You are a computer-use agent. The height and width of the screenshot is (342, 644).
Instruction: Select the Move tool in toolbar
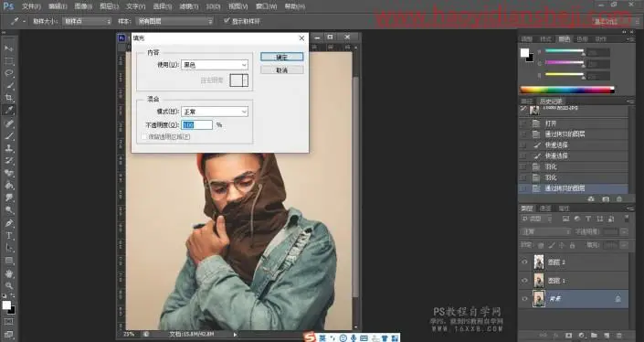(8, 48)
